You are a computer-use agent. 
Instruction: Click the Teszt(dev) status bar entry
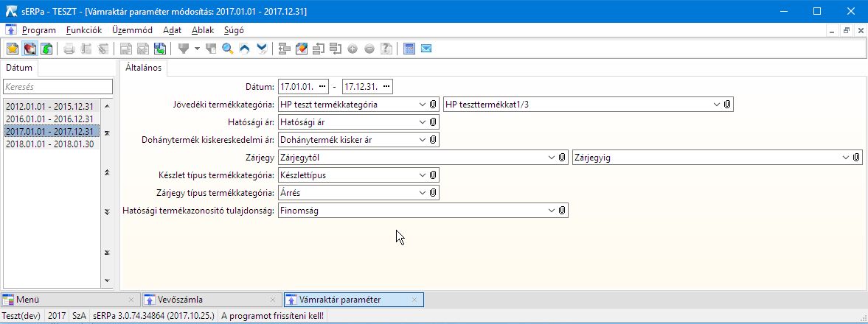21,316
